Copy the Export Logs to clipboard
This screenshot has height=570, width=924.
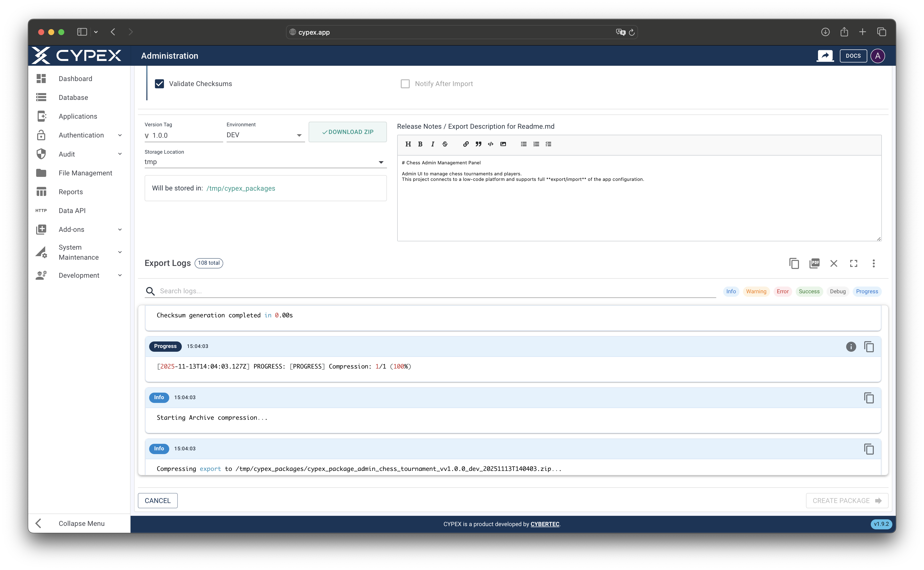794,263
